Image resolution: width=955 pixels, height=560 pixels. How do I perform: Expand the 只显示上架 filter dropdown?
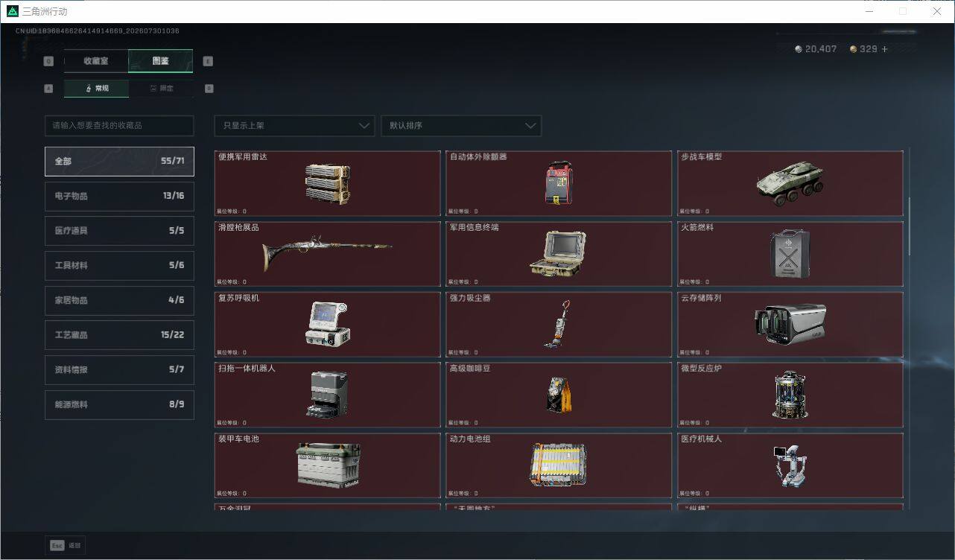click(294, 126)
